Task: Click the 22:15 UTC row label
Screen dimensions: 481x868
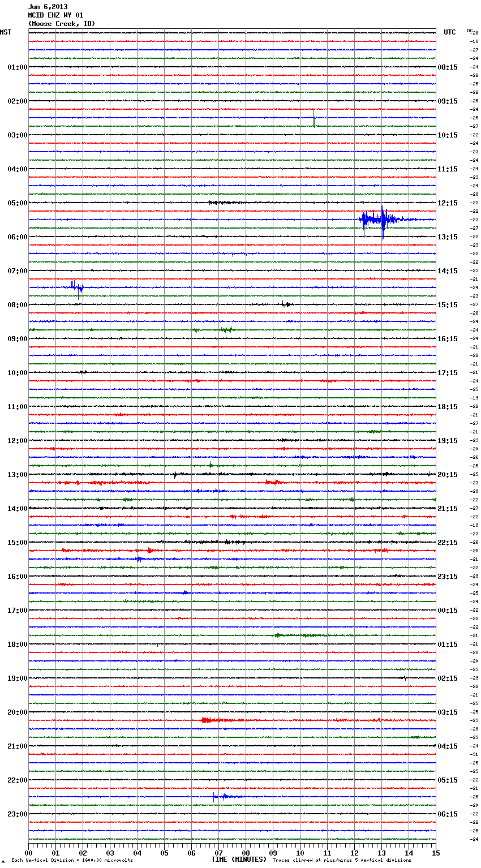Action: pos(448,543)
